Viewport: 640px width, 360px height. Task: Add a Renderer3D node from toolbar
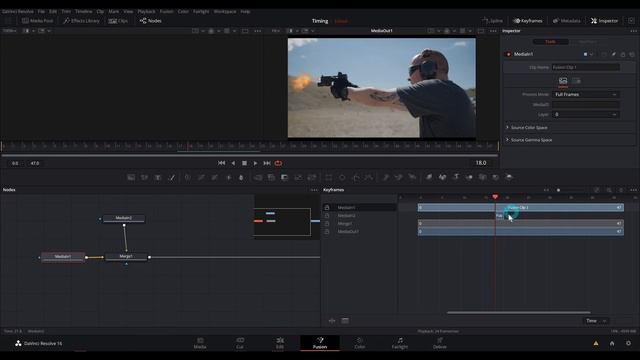coord(509,177)
